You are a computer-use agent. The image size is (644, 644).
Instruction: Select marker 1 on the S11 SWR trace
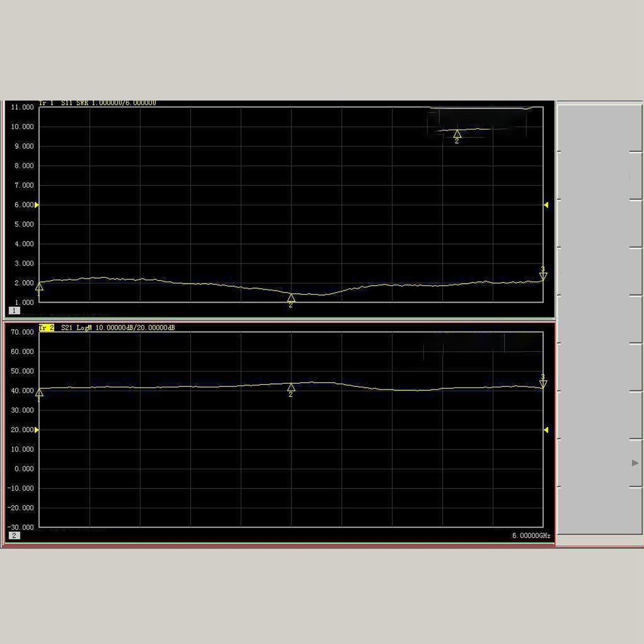(x=39, y=287)
